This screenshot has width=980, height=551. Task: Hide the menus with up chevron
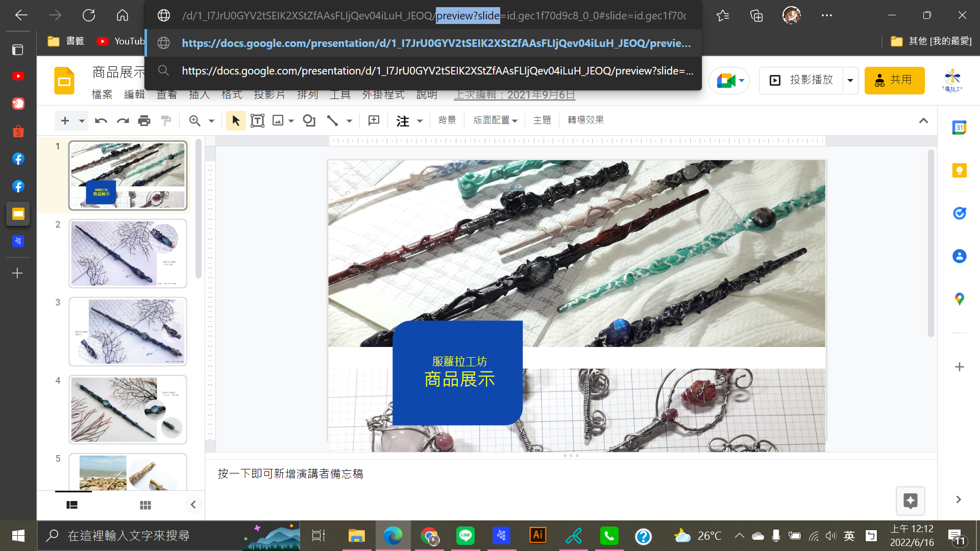click(923, 120)
